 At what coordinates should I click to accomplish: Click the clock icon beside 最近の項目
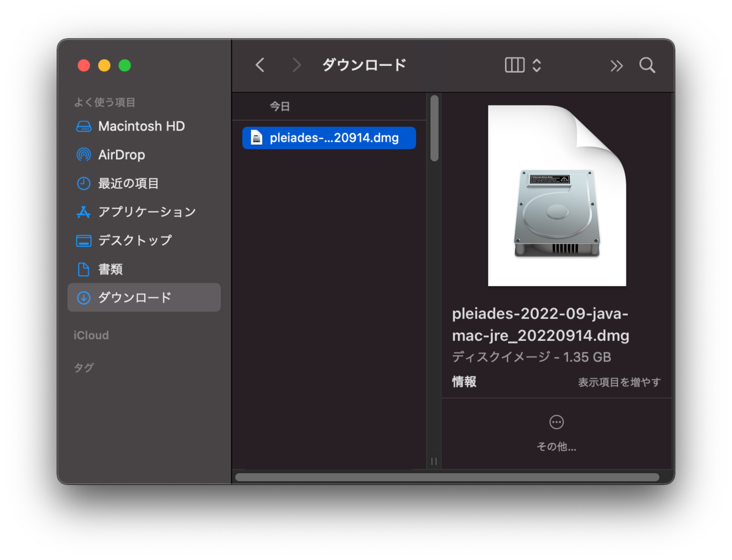(x=84, y=183)
